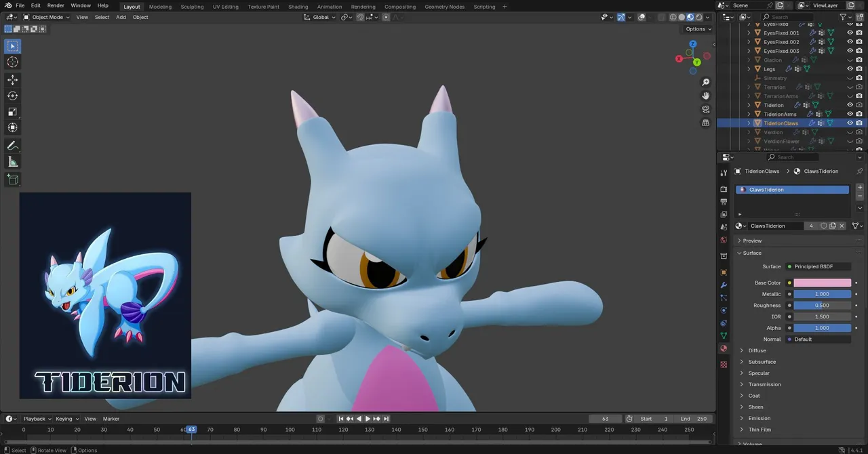Open the viewport Options dropdown
This screenshot has height=454, width=868.
pos(698,29)
